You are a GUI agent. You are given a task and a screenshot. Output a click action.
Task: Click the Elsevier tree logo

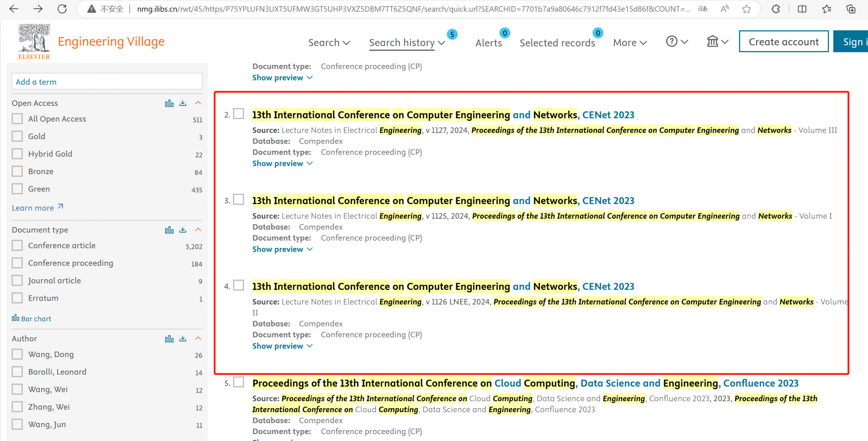coord(34,41)
